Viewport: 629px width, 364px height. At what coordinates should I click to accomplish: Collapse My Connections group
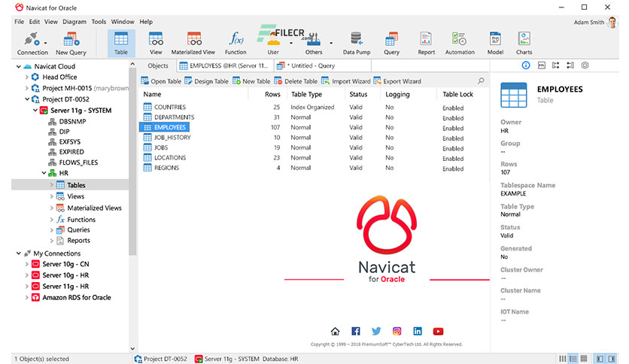[19, 253]
